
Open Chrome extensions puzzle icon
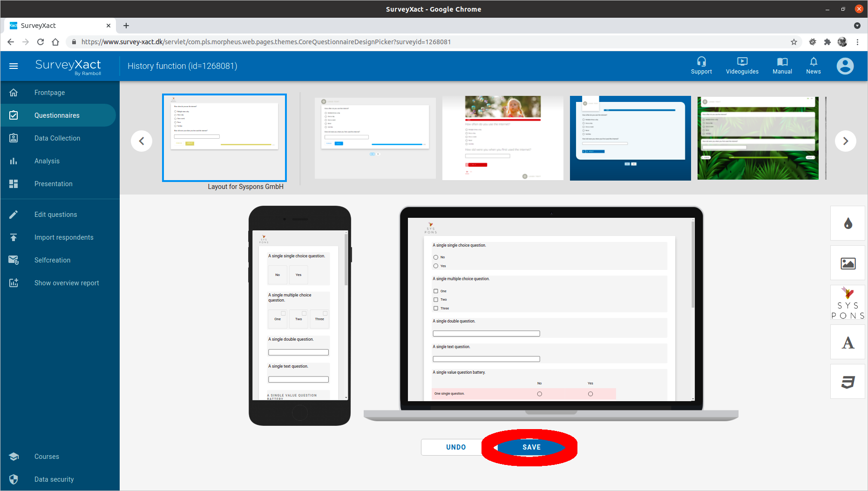pos(827,42)
